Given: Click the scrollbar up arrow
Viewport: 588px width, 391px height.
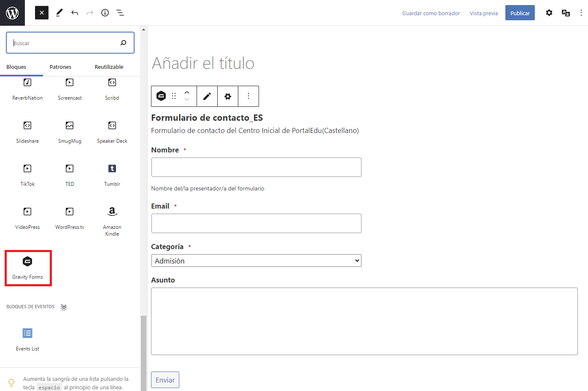Looking at the screenshot, I should [143, 30].
